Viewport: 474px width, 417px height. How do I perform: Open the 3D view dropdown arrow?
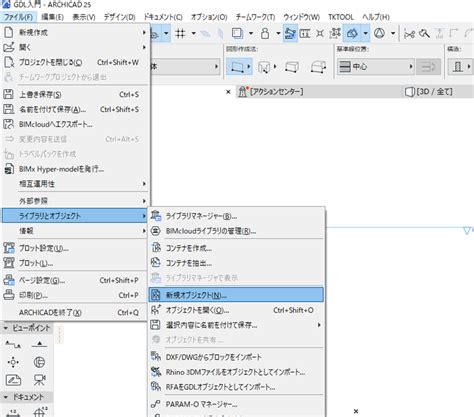(x=366, y=33)
